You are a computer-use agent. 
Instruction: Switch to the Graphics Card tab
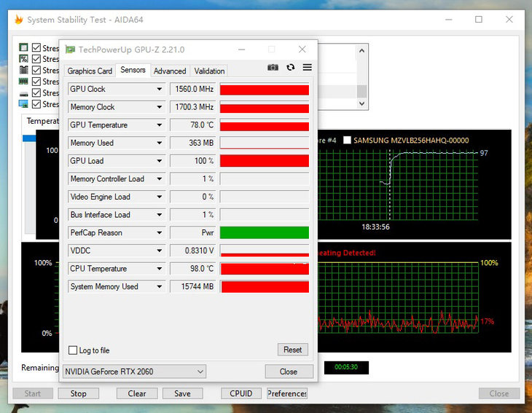[x=90, y=71]
